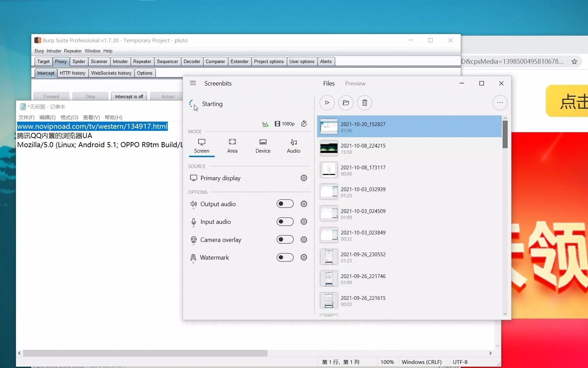Select recording 2021-10-03_024509
588x368 pixels.
409,214
